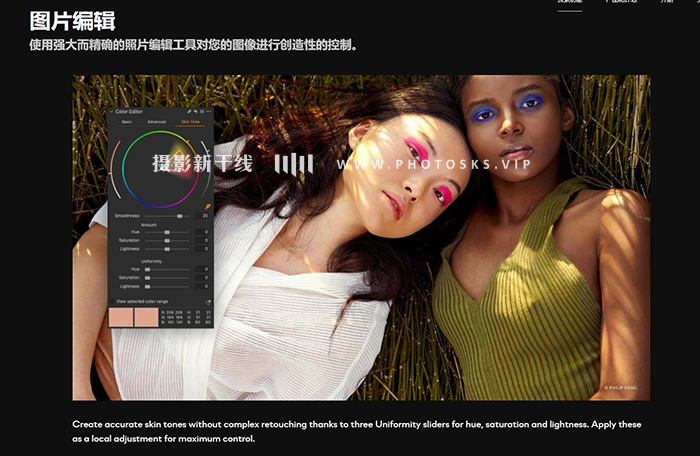700x456 pixels.
Task: Click the two-women portrait photo
Action: coord(361,238)
